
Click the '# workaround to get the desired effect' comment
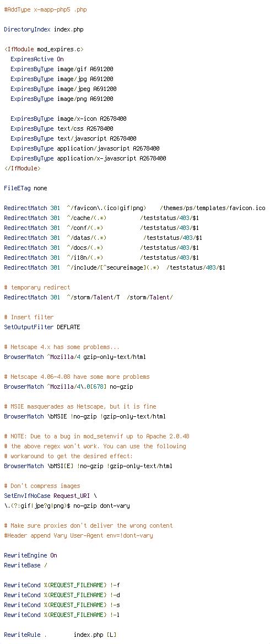68,456
